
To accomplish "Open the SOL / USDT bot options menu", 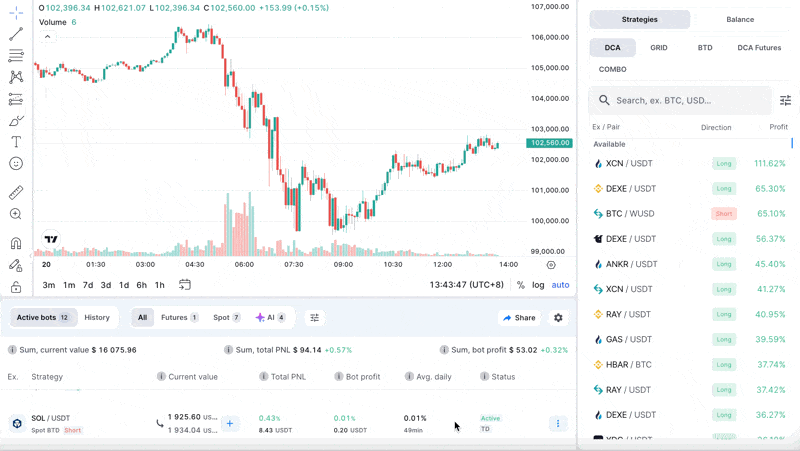I will click(558, 424).
